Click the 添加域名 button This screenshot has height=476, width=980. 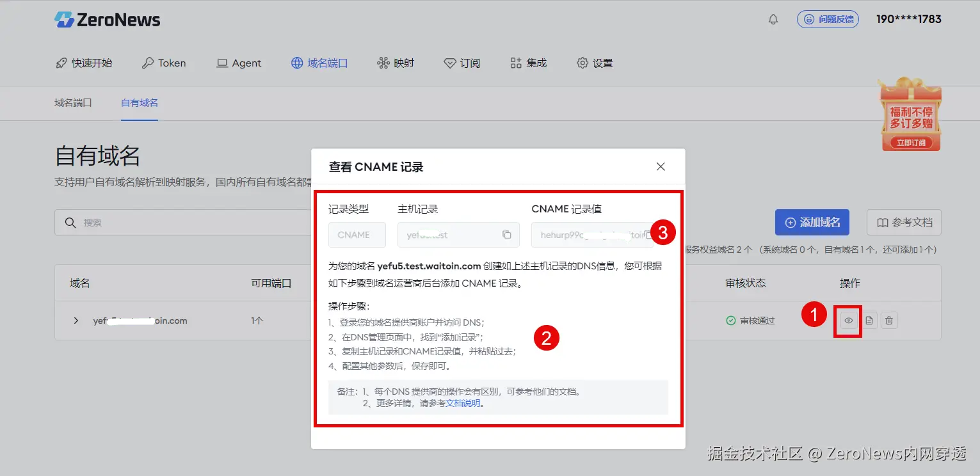coord(812,222)
